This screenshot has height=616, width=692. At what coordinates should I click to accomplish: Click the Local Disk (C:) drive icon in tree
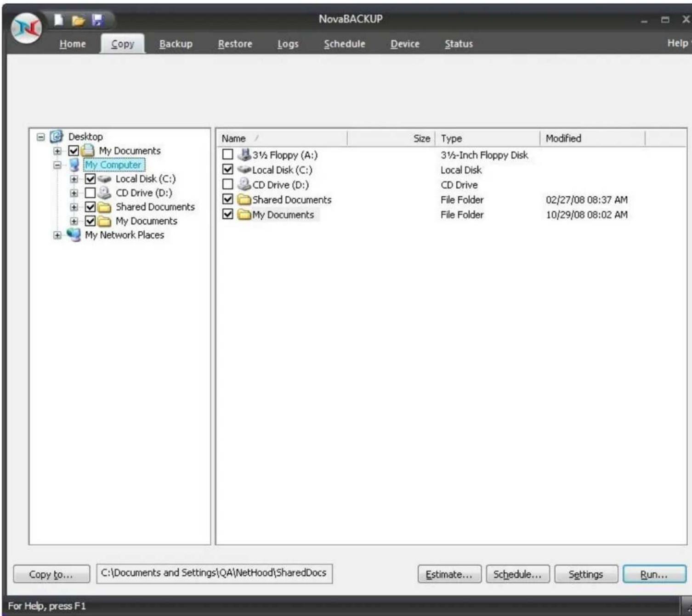(x=104, y=179)
